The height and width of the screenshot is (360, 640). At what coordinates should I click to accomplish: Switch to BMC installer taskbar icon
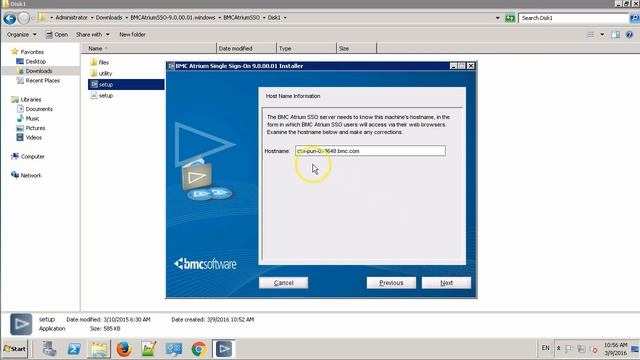coord(224,349)
